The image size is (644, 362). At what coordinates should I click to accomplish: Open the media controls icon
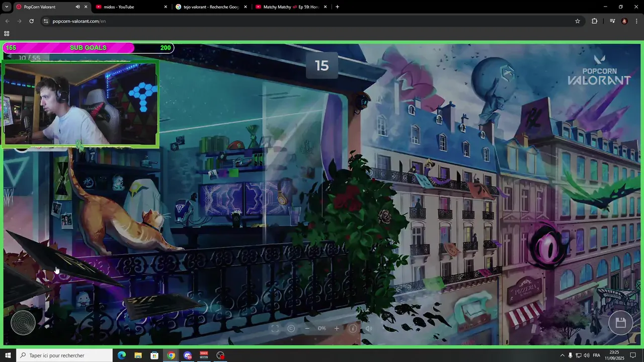coord(612,21)
